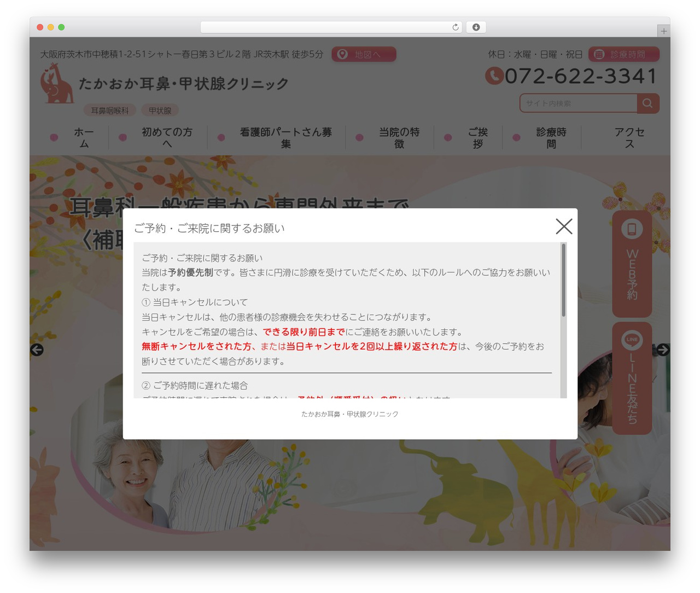The height and width of the screenshot is (593, 700).
Task: Click the browser download icon
Action: click(476, 27)
